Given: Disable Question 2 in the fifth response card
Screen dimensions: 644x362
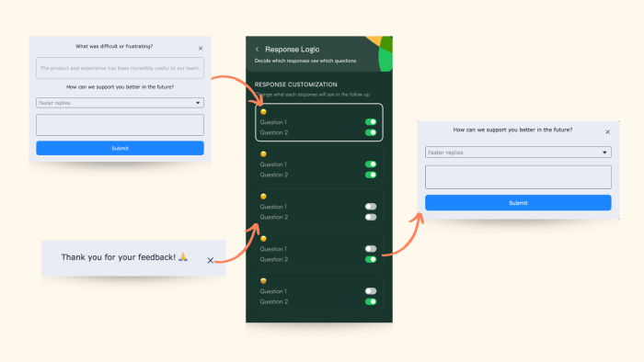Looking at the screenshot, I should pos(371,301).
